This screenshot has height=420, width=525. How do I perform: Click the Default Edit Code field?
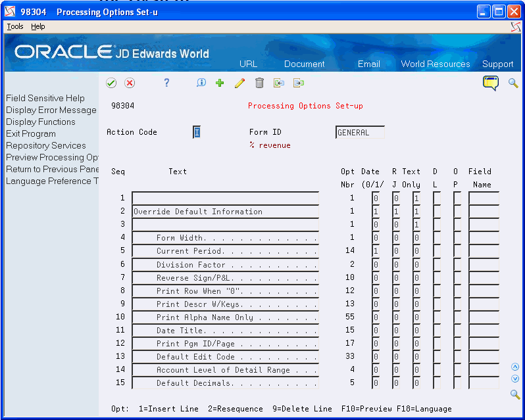(x=226, y=357)
